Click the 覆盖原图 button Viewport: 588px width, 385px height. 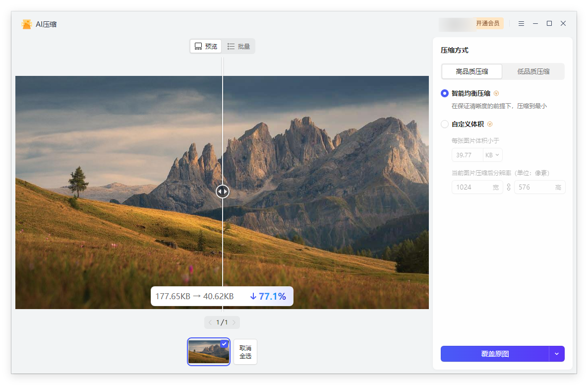tap(495, 354)
